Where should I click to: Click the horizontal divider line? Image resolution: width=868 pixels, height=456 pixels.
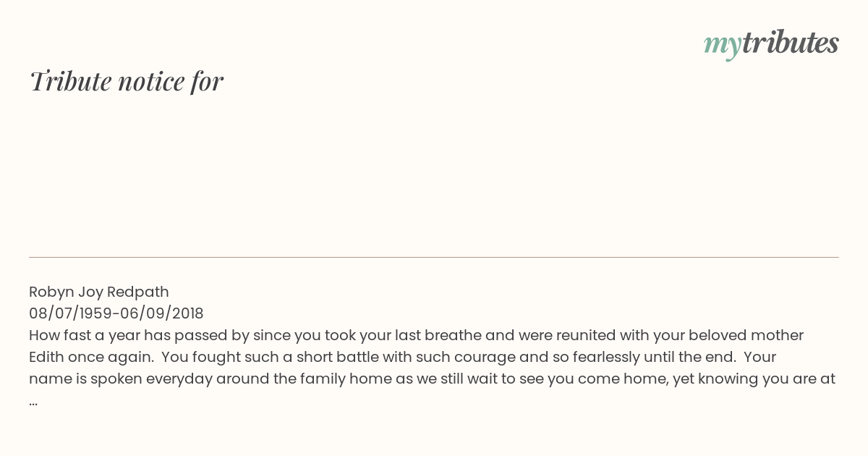pos(434,257)
